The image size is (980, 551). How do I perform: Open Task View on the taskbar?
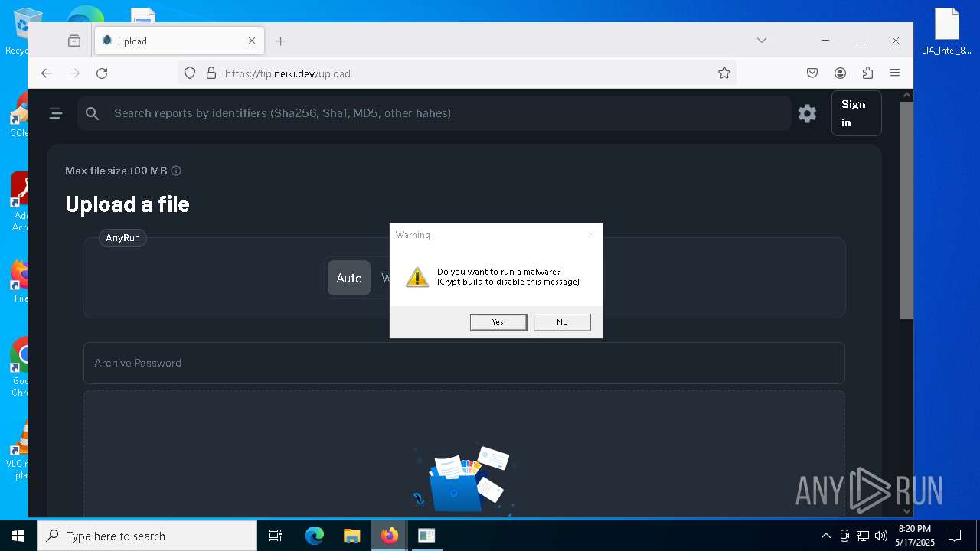(276, 536)
